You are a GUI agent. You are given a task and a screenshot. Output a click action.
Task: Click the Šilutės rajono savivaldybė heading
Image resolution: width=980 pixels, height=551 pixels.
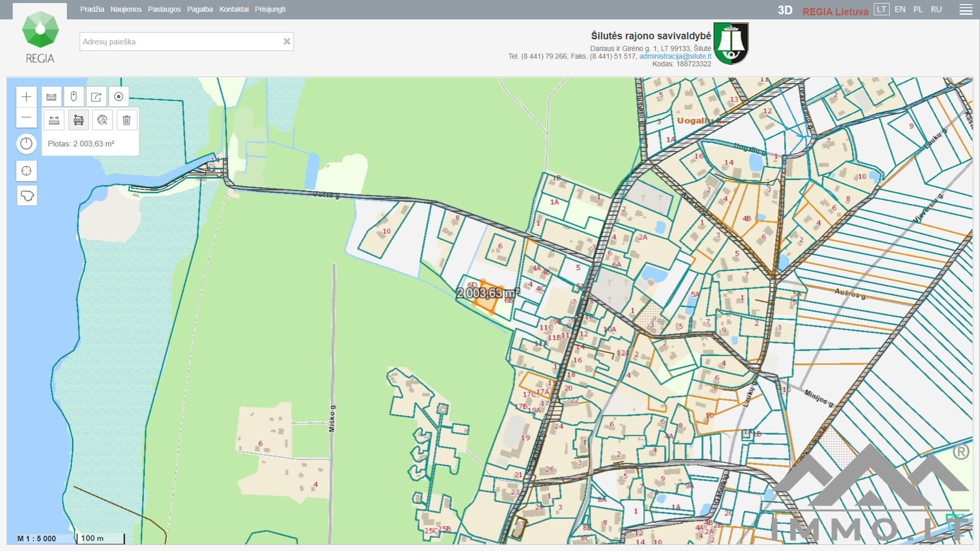pyautogui.click(x=651, y=36)
